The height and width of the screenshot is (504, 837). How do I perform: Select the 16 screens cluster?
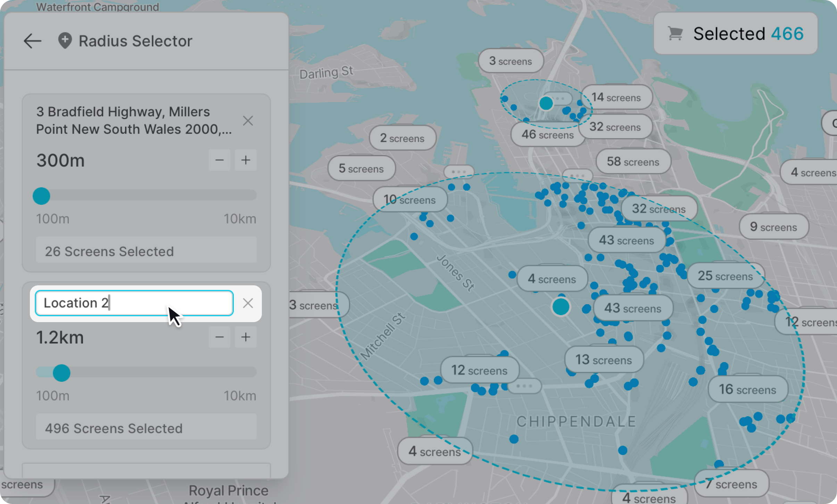click(x=748, y=389)
